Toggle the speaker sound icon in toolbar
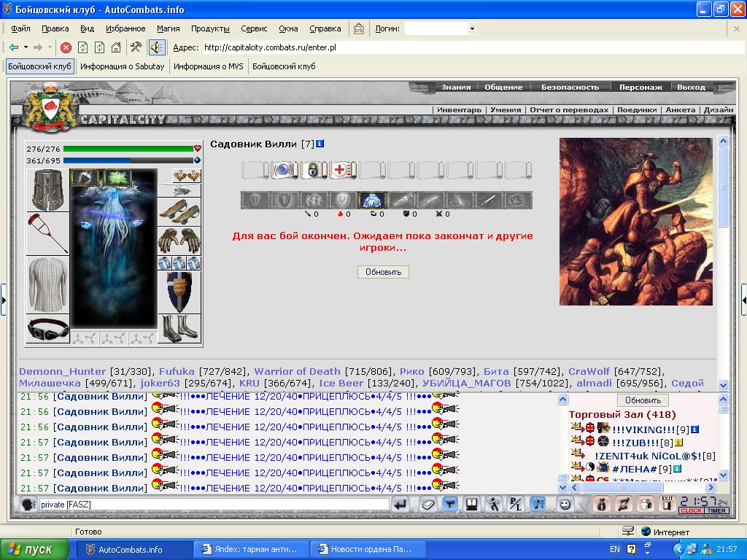This screenshot has width=747, height=560. pos(157,47)
